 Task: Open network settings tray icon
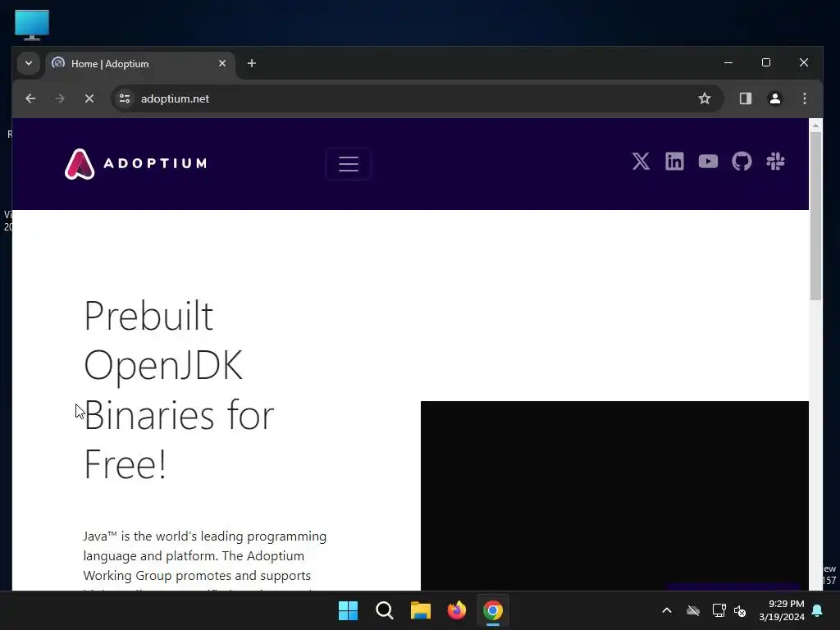click(719, 610)
